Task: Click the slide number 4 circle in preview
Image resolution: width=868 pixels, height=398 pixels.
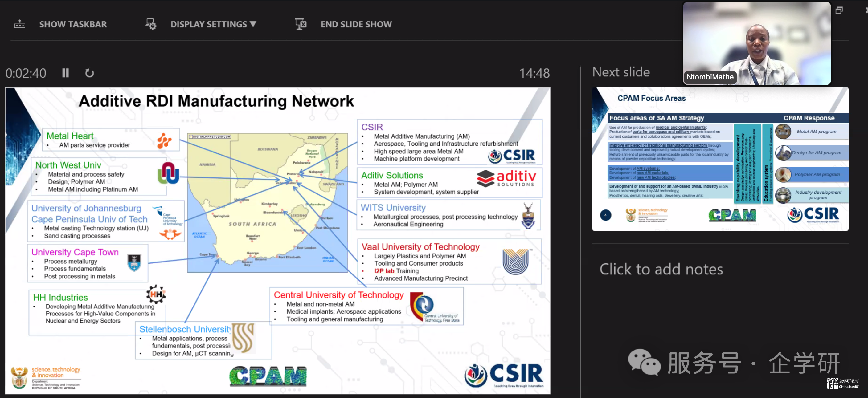Action: [x=605, y=215]
